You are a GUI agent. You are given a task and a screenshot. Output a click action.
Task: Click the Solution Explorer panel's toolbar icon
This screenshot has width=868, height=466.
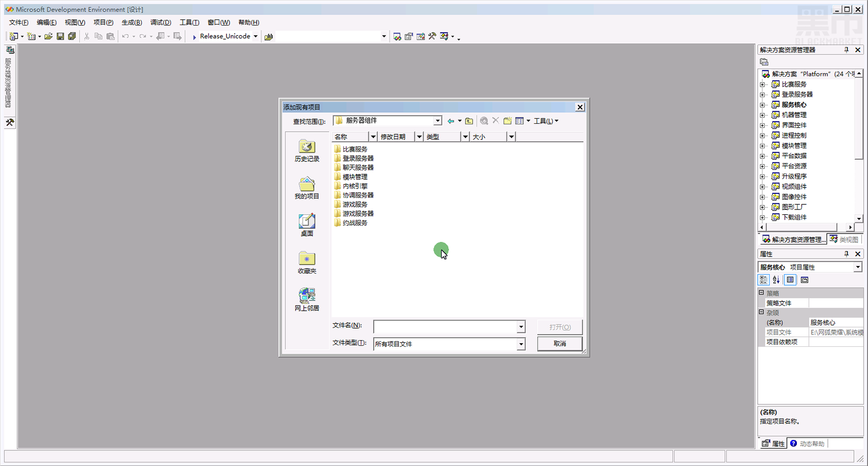coord(764,62)
